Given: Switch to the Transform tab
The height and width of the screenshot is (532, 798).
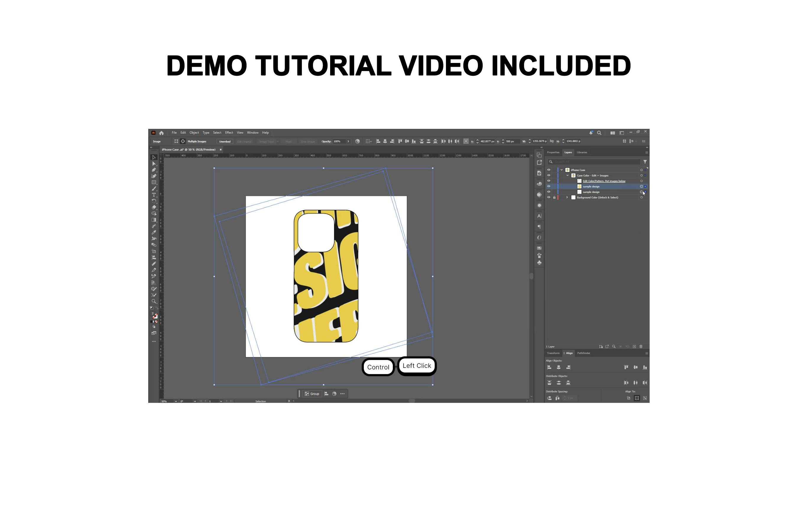Looking at the screenshot, I should (x=553, y=353).
